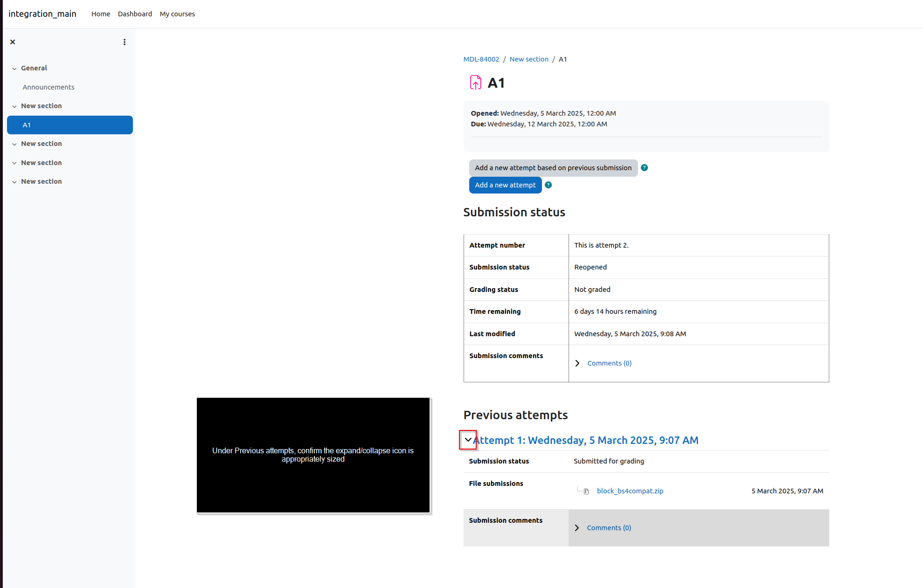Expand the chevron of the New section below A1
The image size is (923, 588).
(14, 144)
